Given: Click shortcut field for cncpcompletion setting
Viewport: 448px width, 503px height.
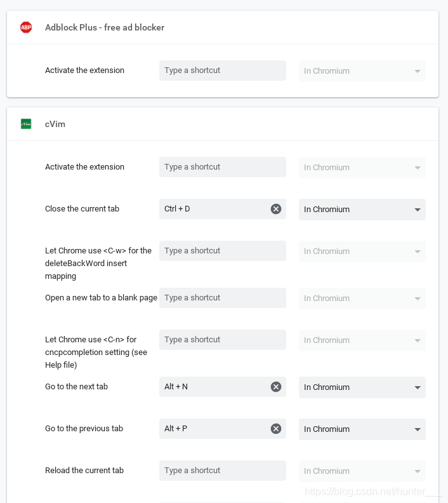Looking at the screenshot, I should pyautogui.click(x=223, y=339).
